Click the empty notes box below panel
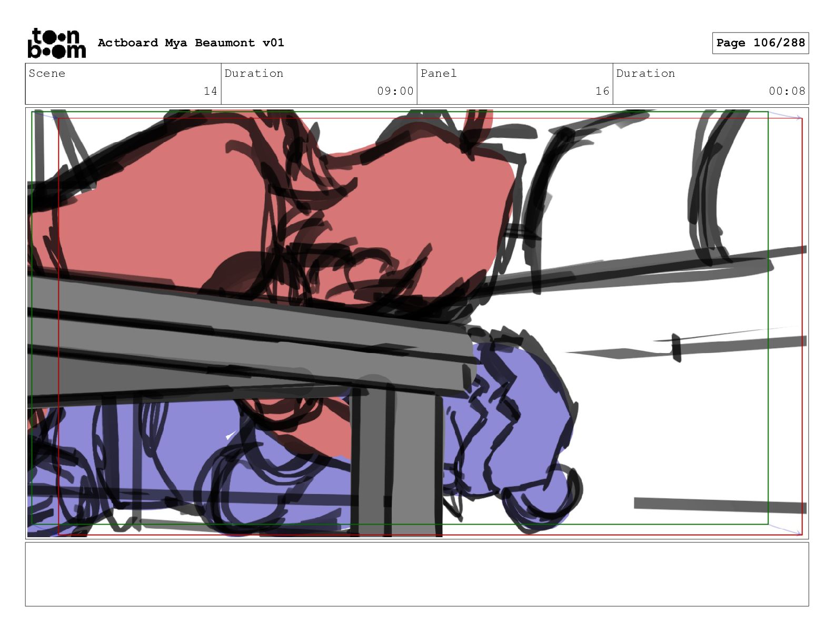The image size is (834, 644). [x=417, y=574]
